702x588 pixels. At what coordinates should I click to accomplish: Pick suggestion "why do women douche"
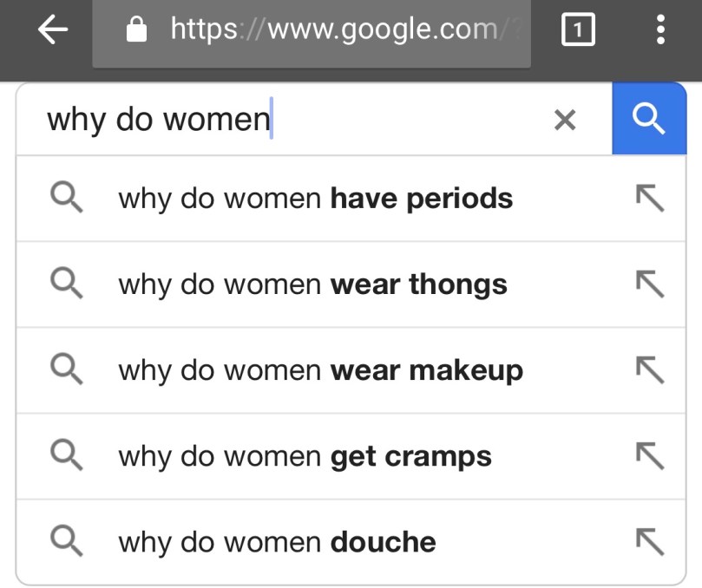(277, 542)
